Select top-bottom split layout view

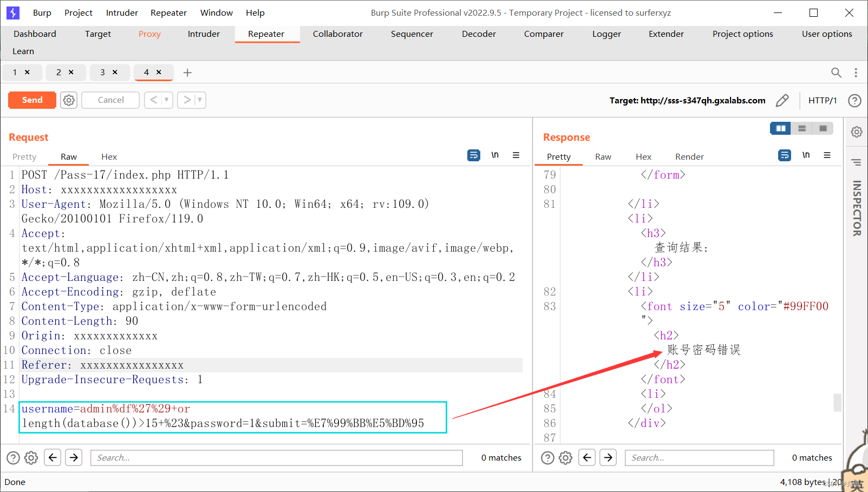click(802, 128)
